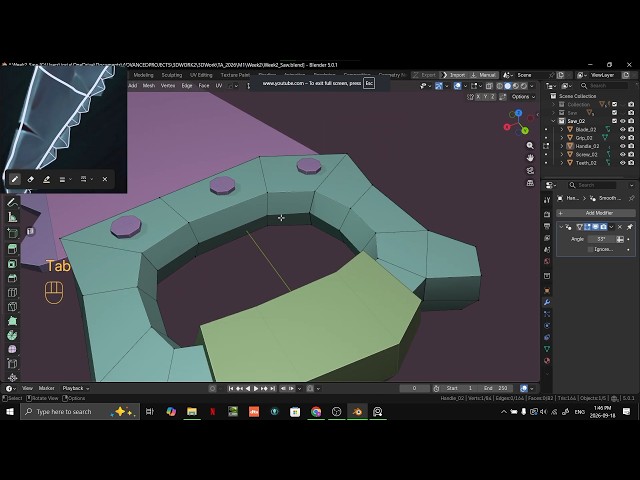Select the Annotate tool in left toolbar
The width and height of the screenshot is (640, 480).
click(x=12, y=202)
